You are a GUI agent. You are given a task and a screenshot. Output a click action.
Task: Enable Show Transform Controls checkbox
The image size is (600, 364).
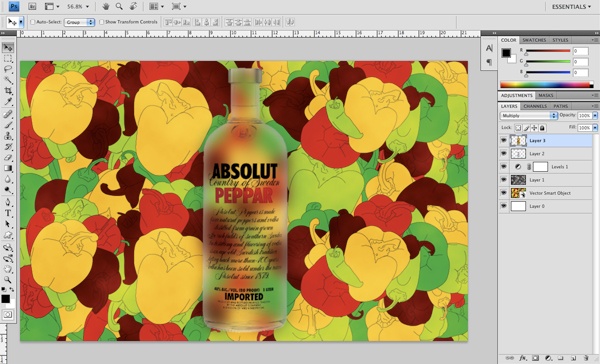(101, 22)
